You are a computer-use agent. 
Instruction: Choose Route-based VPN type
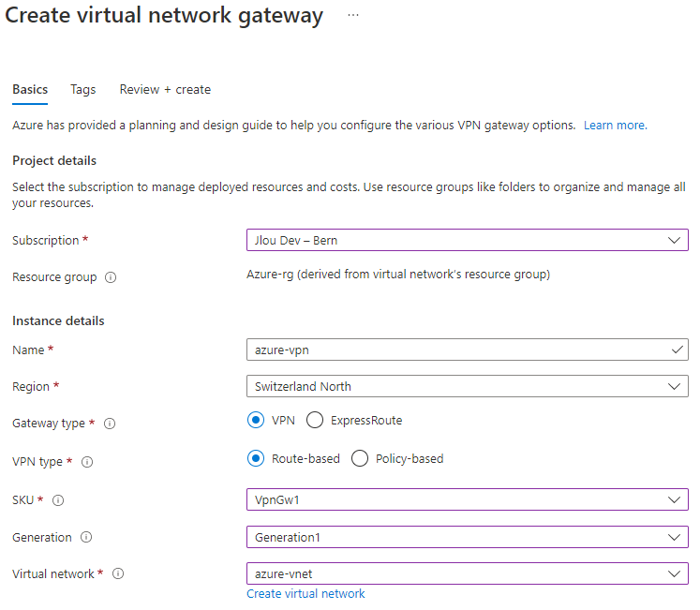(x=256, y=458)
